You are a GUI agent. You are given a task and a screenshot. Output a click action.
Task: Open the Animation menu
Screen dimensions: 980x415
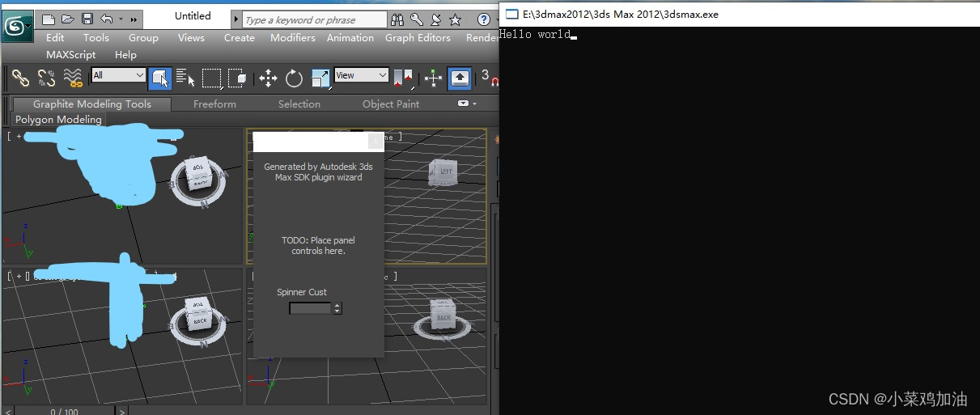click(x=350, y=37)
